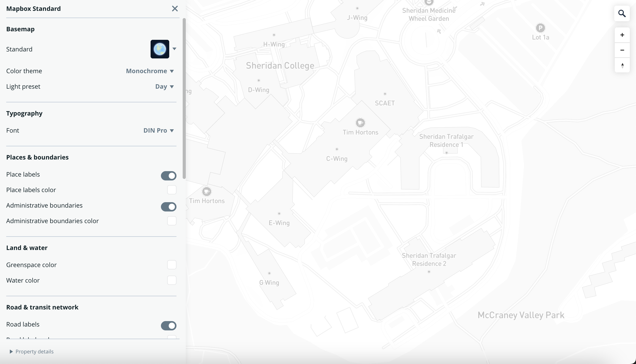The image size is (636, 364).
Task: Change Color theme from Monochrome
Action: 150,71
